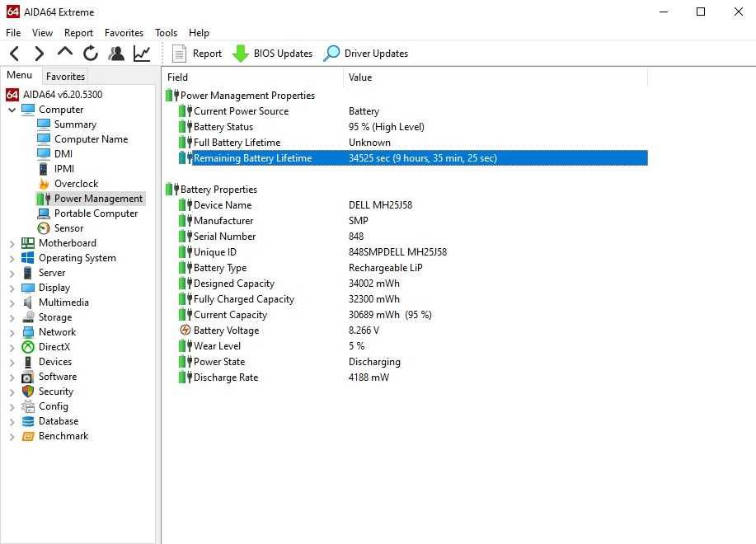Click the Config gears icon
Viewport: 756px width, 544px height.
pos(28,406)
